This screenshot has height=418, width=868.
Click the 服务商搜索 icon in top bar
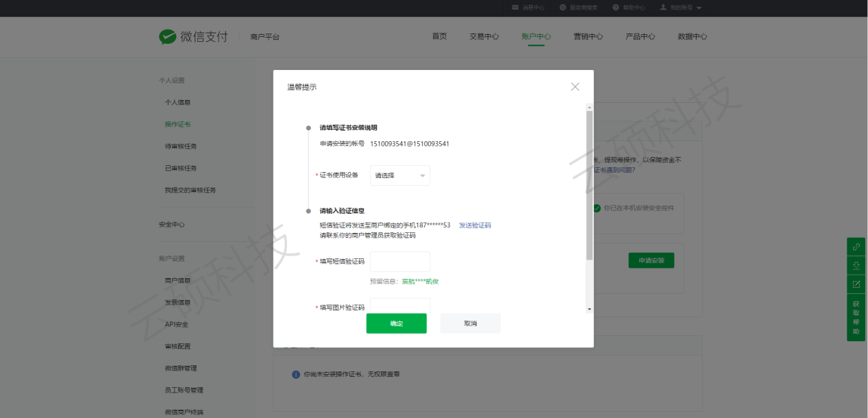pos(562,8)
